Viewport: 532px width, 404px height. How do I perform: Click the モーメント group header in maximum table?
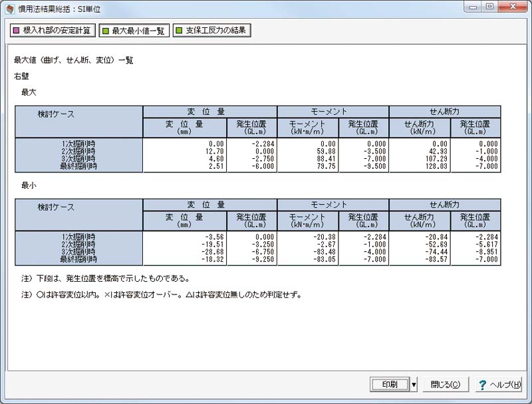[x=333, y=112]
